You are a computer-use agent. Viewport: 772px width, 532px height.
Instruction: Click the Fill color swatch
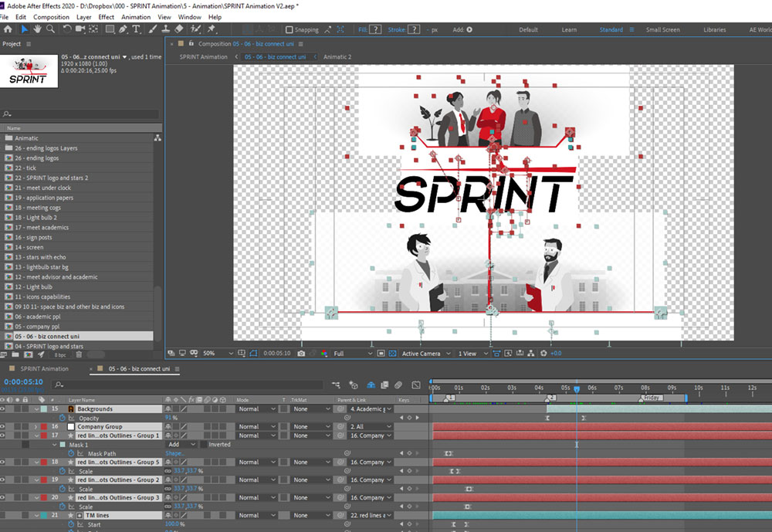[x=375, y=29]
